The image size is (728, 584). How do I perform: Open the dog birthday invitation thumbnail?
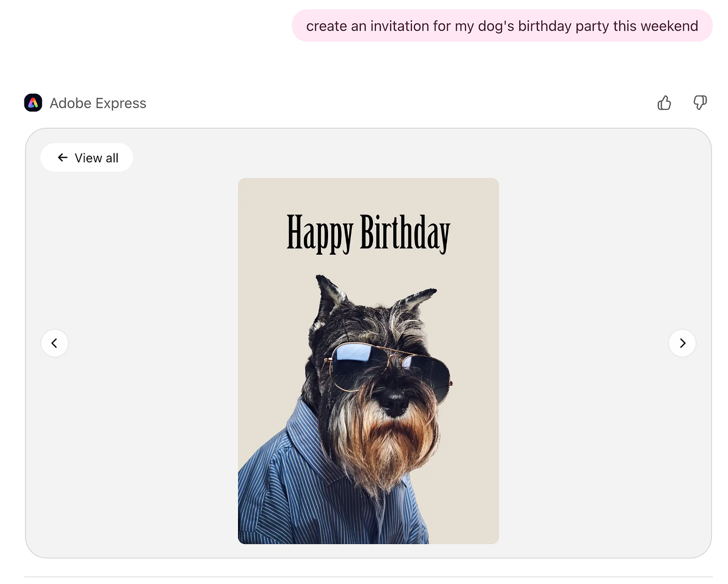click(x=368, y=360)
